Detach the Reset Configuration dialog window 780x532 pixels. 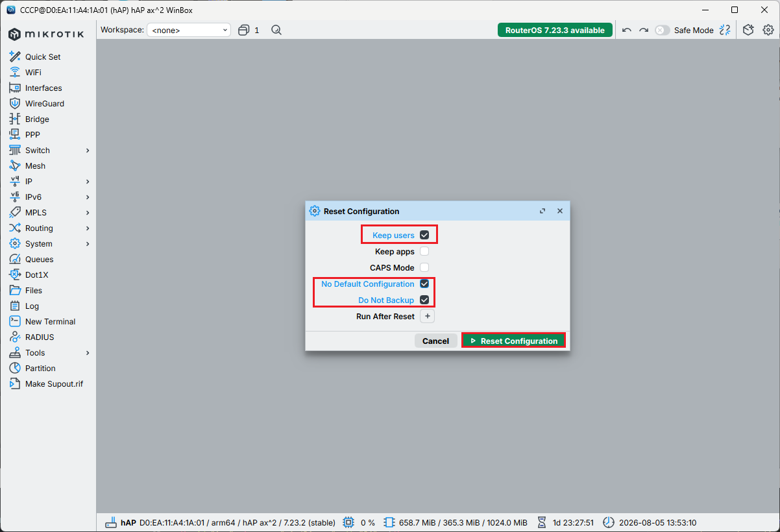tap(542, 211)
